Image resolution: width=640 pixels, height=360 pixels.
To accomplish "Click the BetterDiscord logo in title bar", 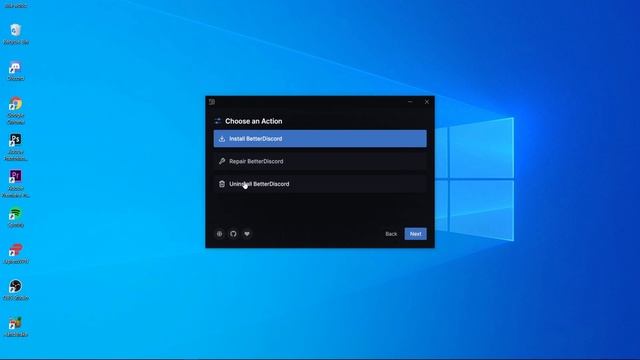I will coord(212,102).
